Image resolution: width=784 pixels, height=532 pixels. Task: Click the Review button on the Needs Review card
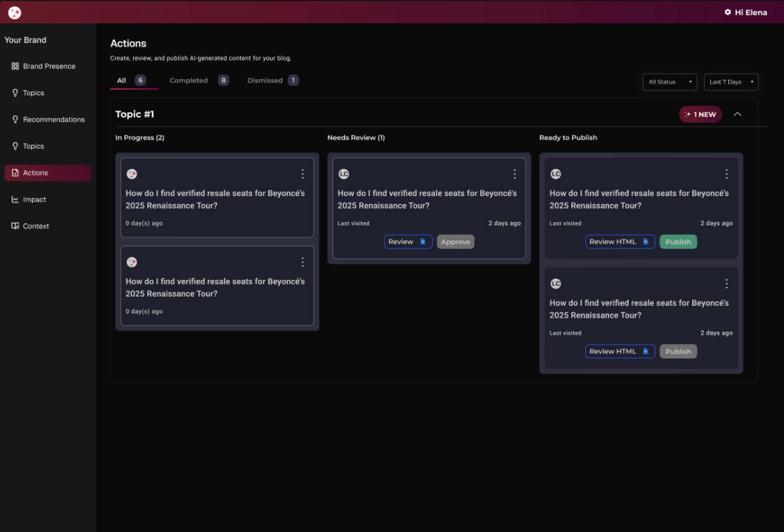coord(408,241)
